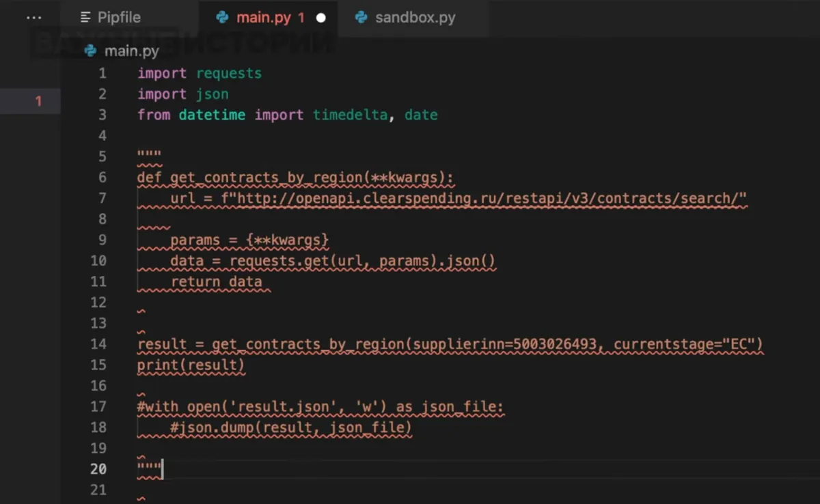
Task: Click line number 14 in the gutter
Action: point(98,344)
